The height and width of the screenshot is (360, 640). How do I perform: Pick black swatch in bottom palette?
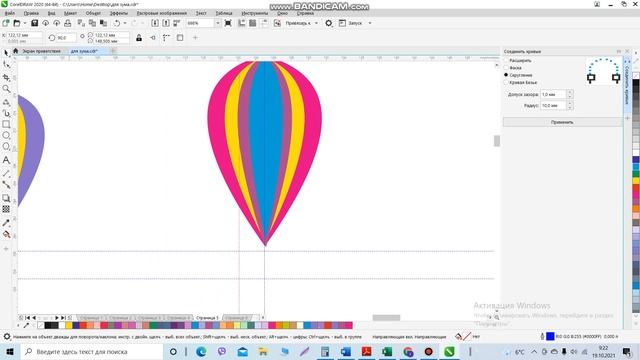tap(48, 325)
